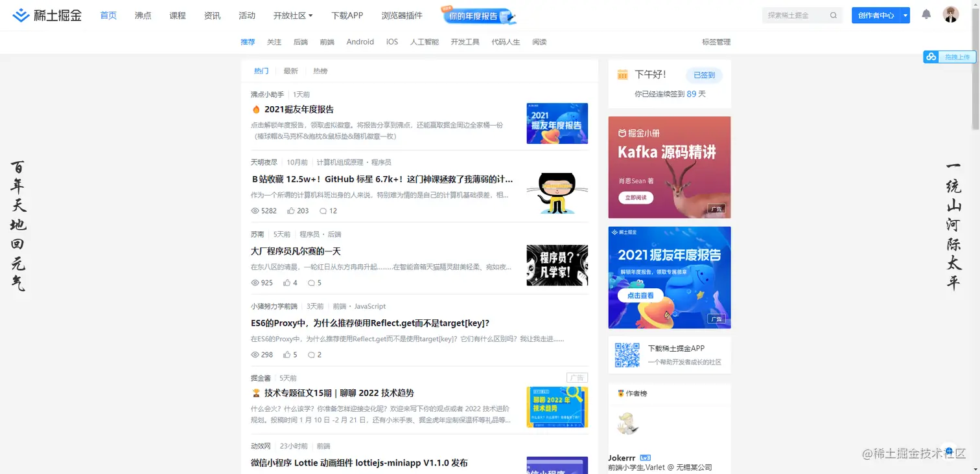The image size is (980, 474).
Task: Click the trophy icon before 技术专题征文15期
Action: [x=256, y=393]
